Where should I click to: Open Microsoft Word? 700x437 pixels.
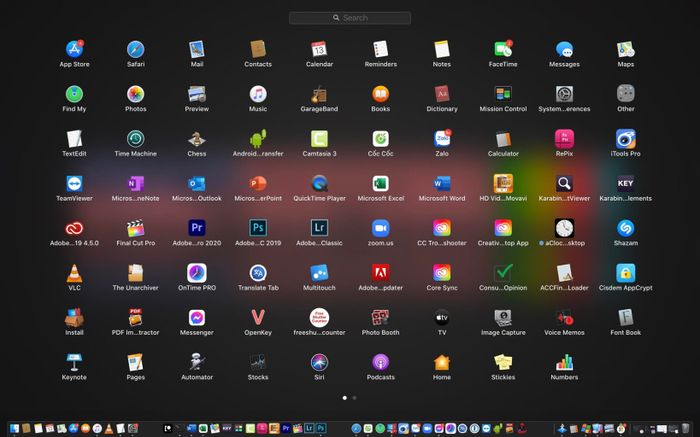tap(442, 183)
